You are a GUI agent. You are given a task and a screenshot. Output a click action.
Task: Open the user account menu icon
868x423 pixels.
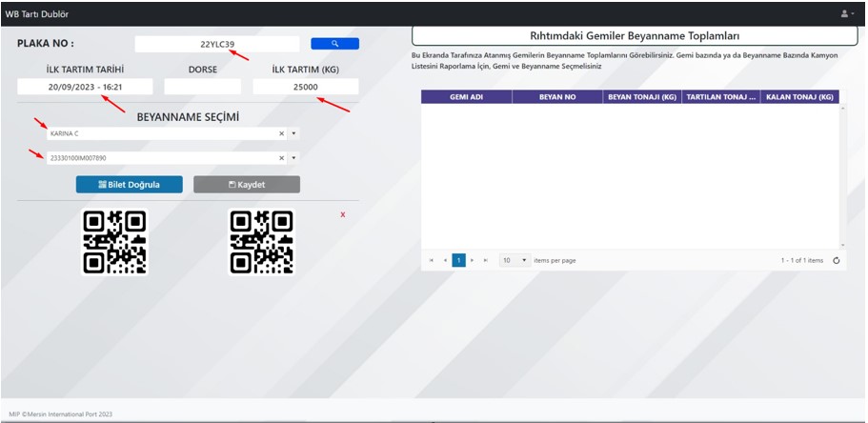847,14
